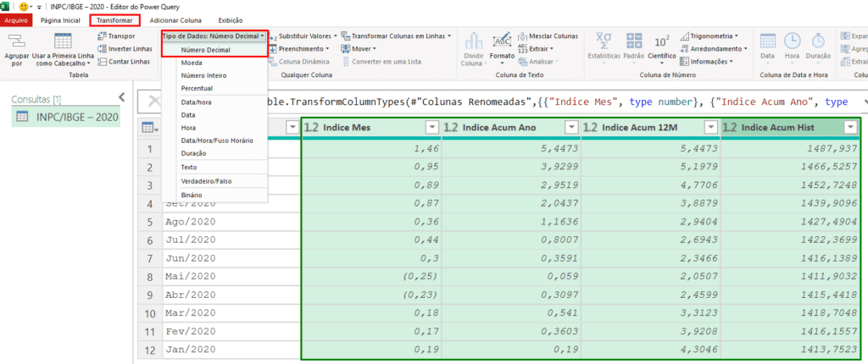Open the Arquivo tab
868x364 pixels.
[16, 20]
